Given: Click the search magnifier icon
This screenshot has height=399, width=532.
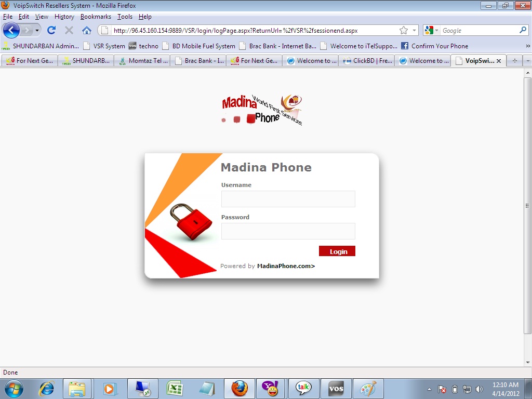Looking at the screenshot, I should click(x=523, y=30).
